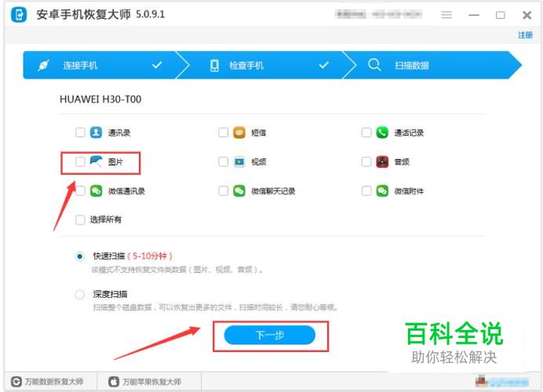Image resolution: width=543 pixels, height=392 pixels.
Task: Check the 通话记录 checkbox
Action: [366, 132]
